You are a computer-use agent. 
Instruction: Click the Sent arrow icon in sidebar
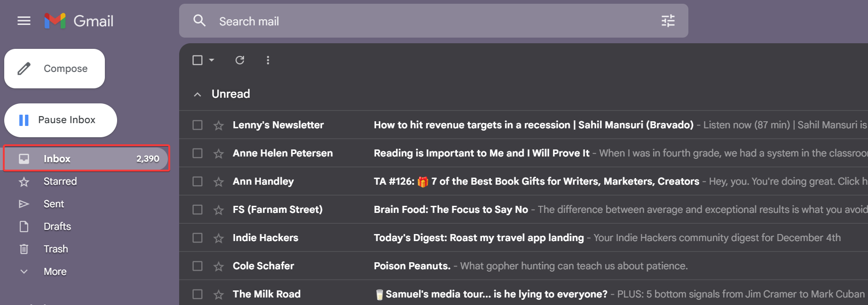pyautogui.click(x=24, y=204)
